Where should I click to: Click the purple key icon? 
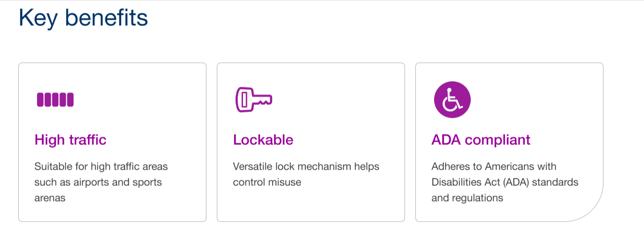coord(253,99)
